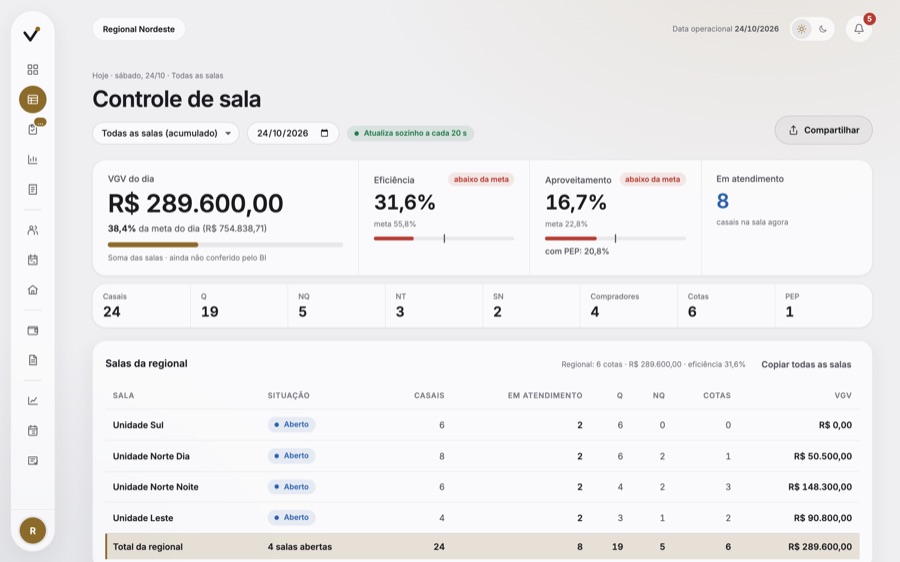Open the calendar icon below people icon
Viewport: 900px width, 562px height.
pyautogui.click(x=33, y=260)
